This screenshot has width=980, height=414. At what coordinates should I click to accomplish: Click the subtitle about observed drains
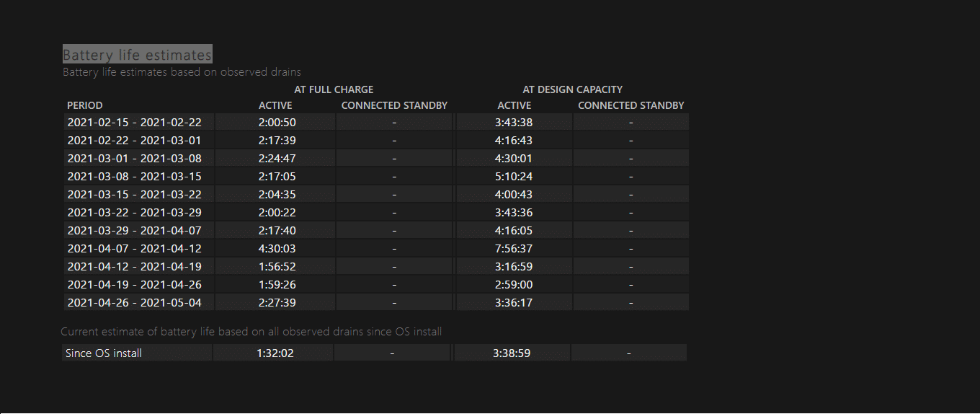(x=182, y=72)
